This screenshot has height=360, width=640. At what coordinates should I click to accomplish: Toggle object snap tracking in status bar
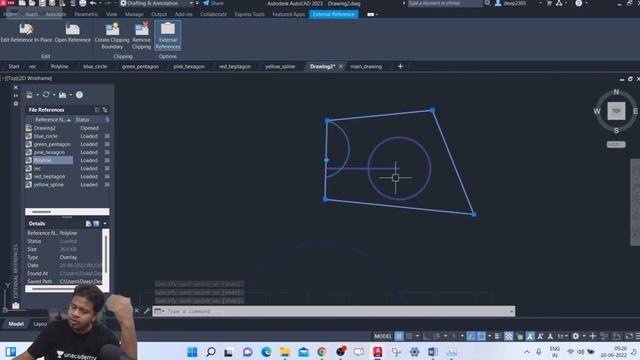click(471, 336)
